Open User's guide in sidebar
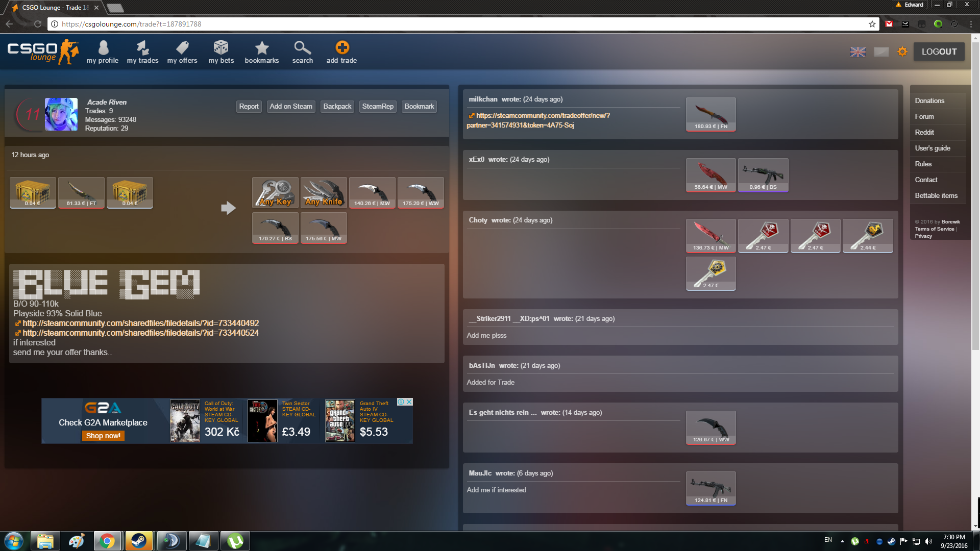 [933, 148]
